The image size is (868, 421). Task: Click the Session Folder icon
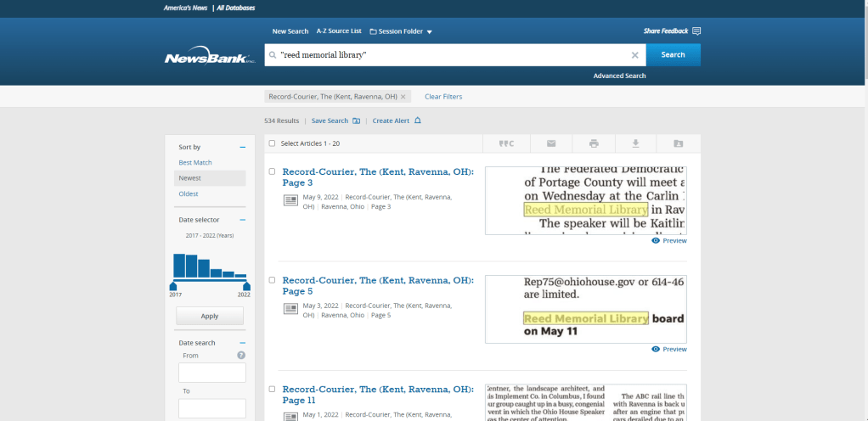(373, 31)
